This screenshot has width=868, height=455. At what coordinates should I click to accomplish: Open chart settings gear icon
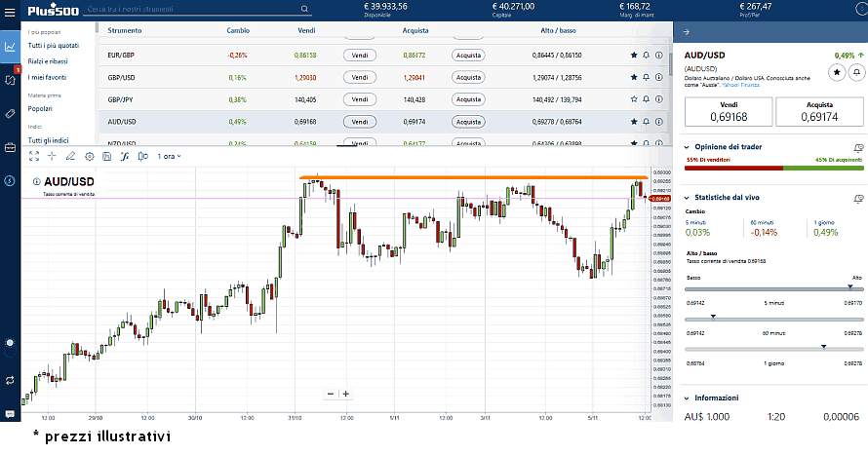89,156
